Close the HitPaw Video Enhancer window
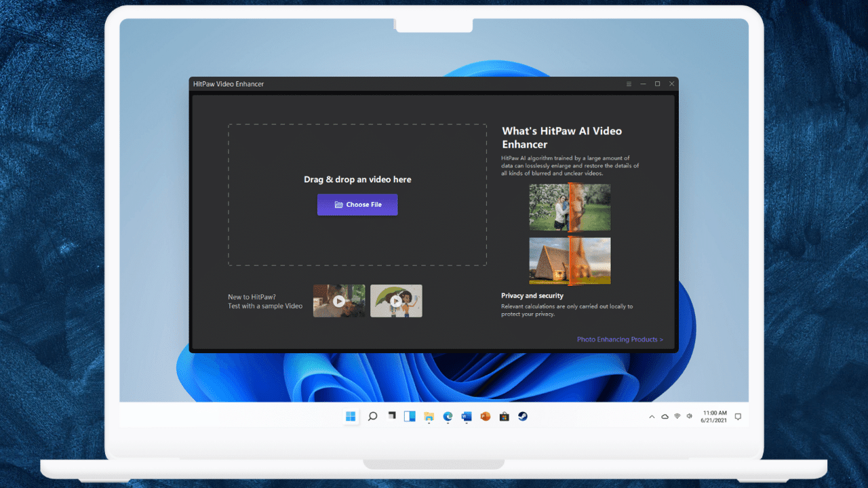 click(671, 84)
